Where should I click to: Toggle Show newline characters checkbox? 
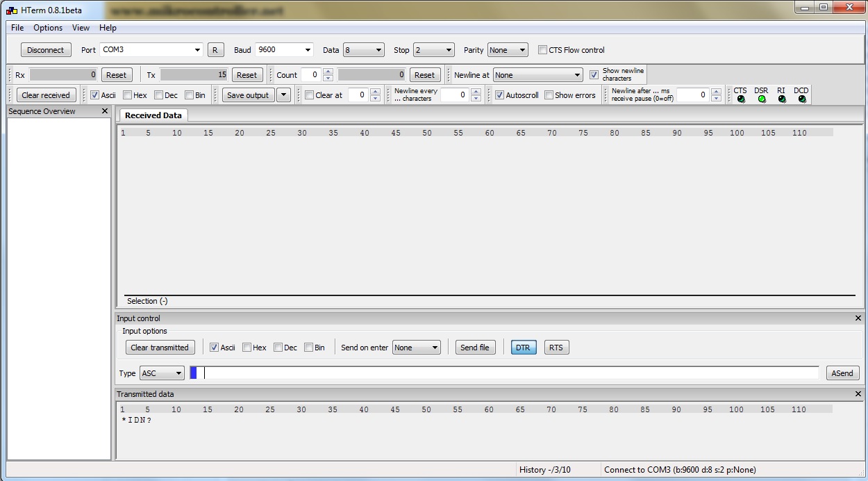pyautogui.click(x=594, y=75)
